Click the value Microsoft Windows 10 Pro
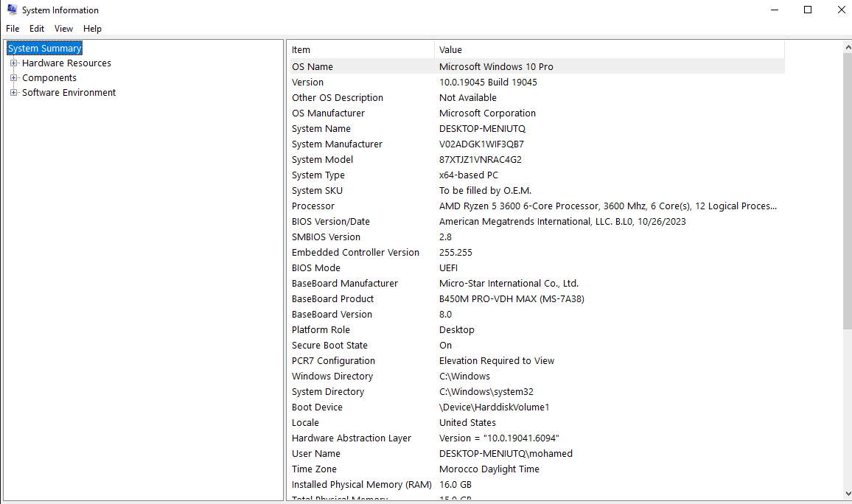The image size is (852, 504). (496, 67)
